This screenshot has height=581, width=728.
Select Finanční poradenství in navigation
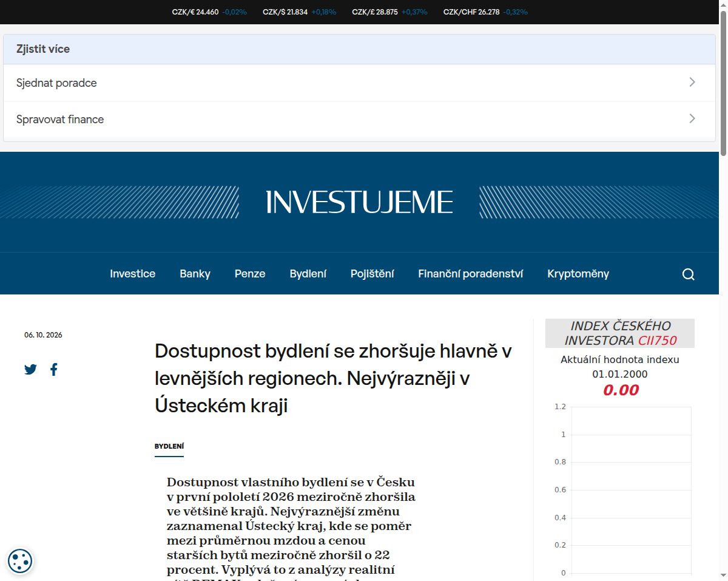click(470, 274)
